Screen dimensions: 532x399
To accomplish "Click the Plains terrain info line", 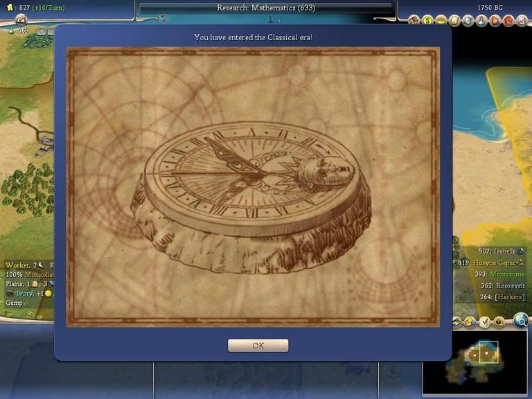I will click(x=30, y=284).
